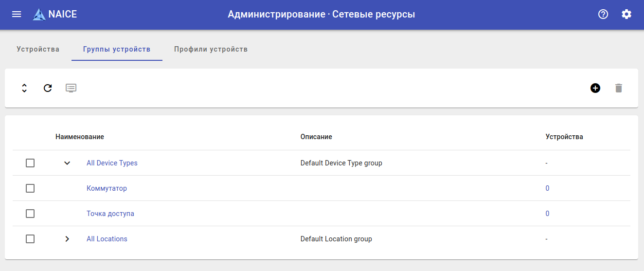Open the hamburger navigation menu
The width and height of the screenshot is (644, 271).
(17, 14)
